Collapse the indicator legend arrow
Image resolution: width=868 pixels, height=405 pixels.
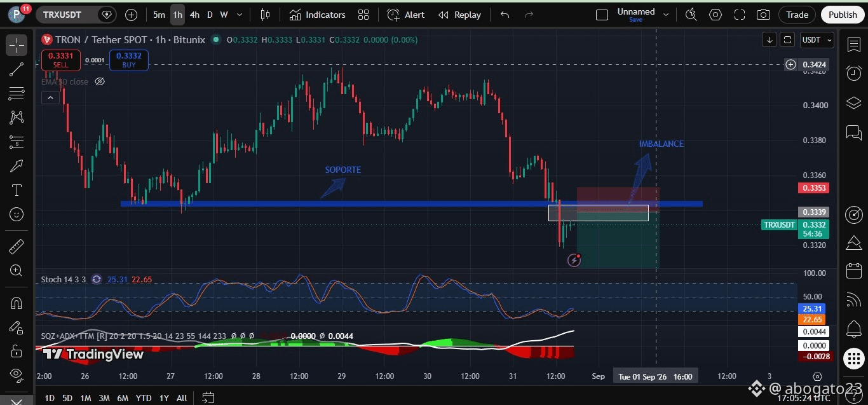pos(50,97)
